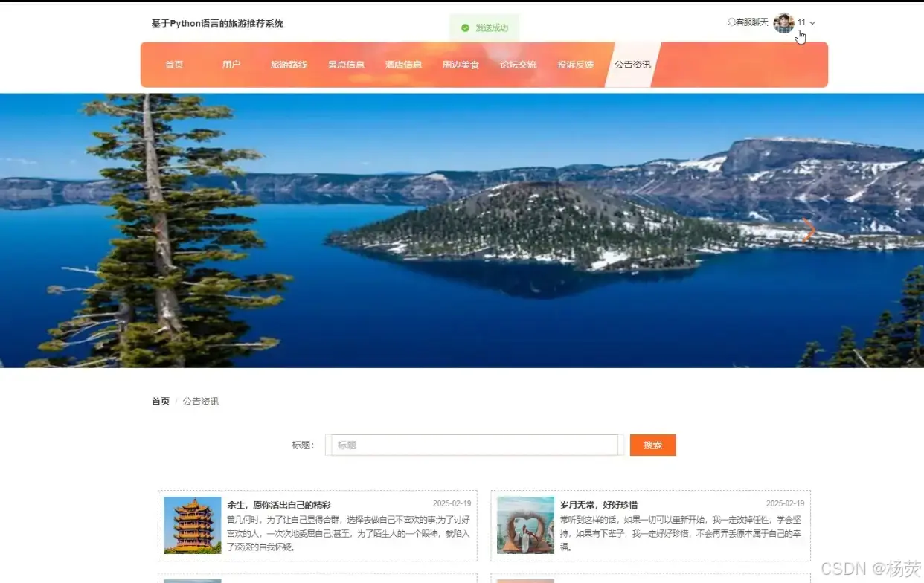Open the 客服聊天 customer service chat

coord(748,23)
